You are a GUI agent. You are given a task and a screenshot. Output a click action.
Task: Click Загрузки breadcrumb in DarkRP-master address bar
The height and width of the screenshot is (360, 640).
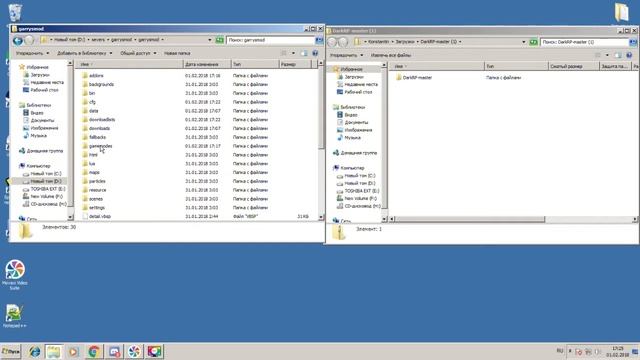click(405, 42)
